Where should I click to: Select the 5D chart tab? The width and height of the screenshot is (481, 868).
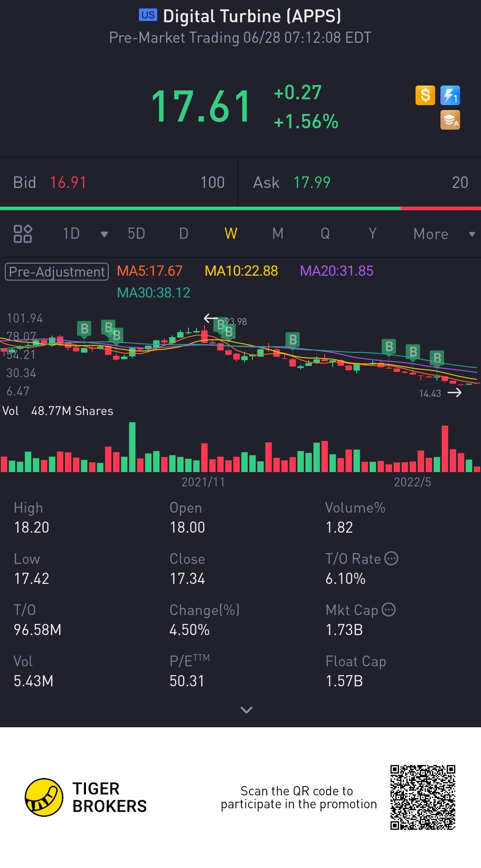point(136,233)
